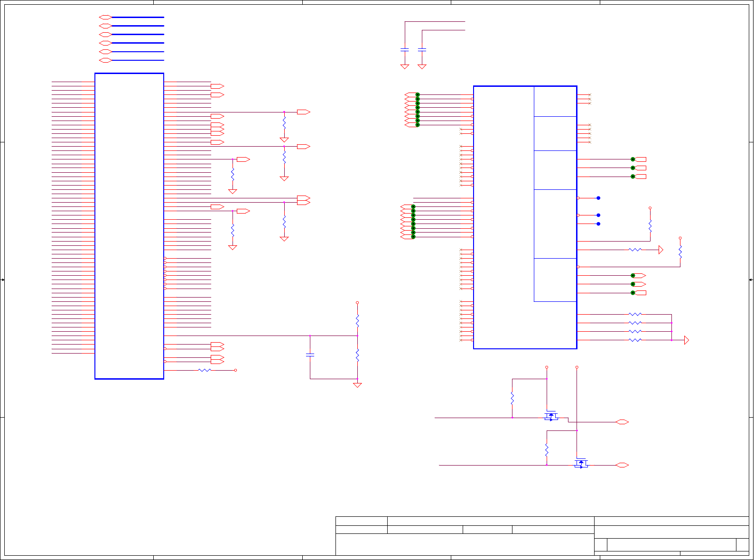
Task: Click the ground symbol below the resistor divider
Action: tap(357, 385)
